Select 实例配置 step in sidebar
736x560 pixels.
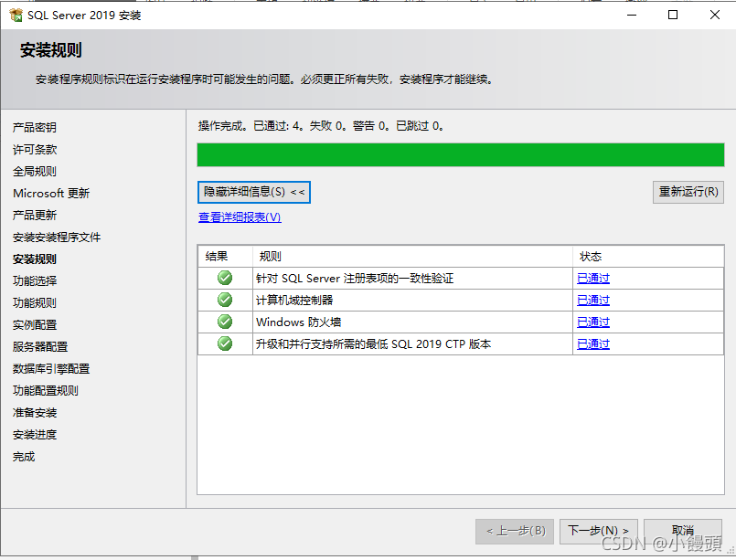(35, 324)
